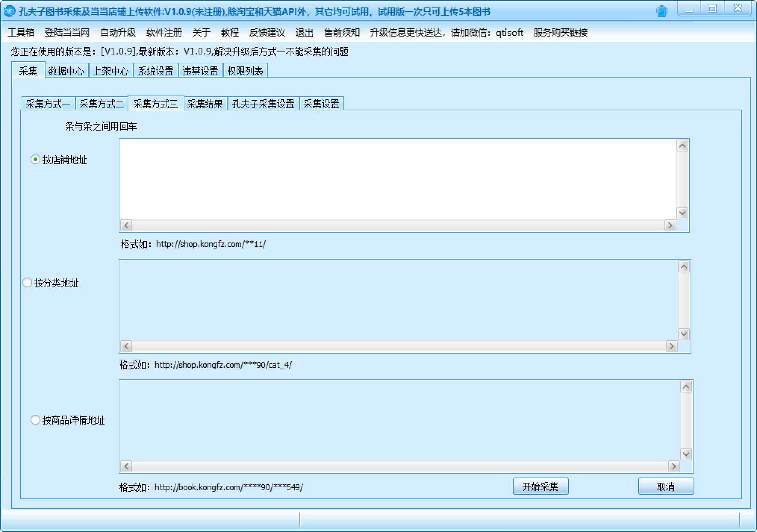Click down arrow of shop address scrollbar
Image resolution: width=757 pixels, height=532 pixels.
pos(682,213)
